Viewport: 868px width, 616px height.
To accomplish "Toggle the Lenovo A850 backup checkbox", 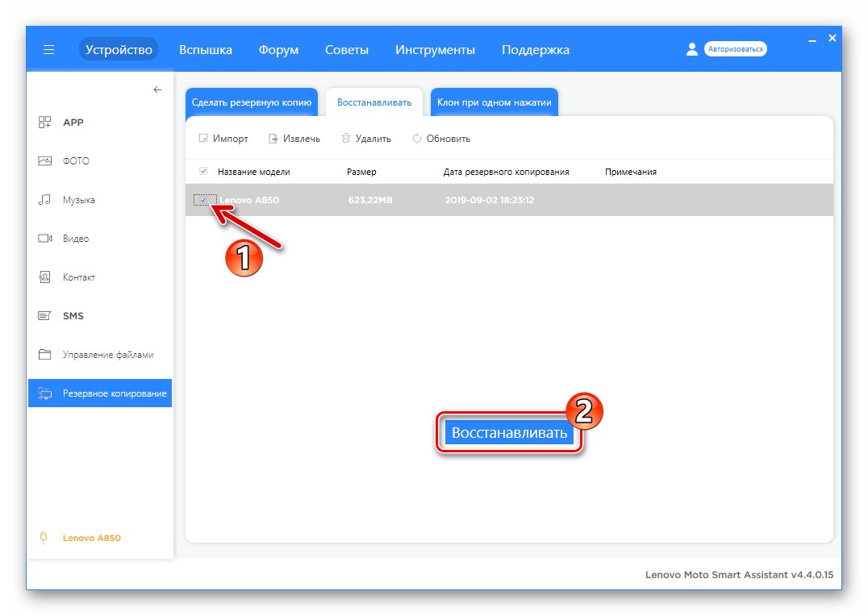I will click(x=203, y=200).
